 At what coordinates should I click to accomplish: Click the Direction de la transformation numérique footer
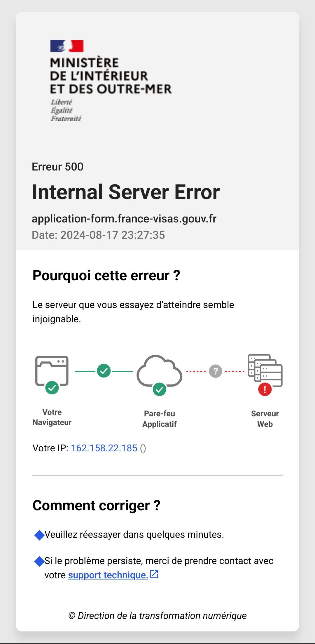click(x=157, y=615)
